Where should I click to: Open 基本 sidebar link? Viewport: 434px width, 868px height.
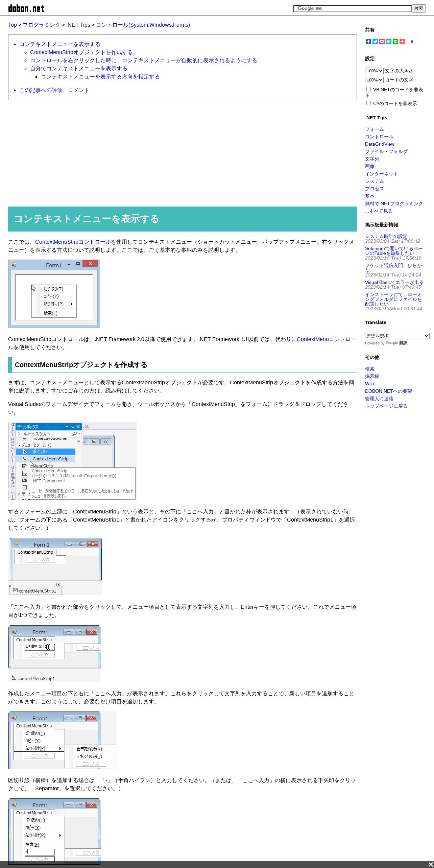coord(370,196)
